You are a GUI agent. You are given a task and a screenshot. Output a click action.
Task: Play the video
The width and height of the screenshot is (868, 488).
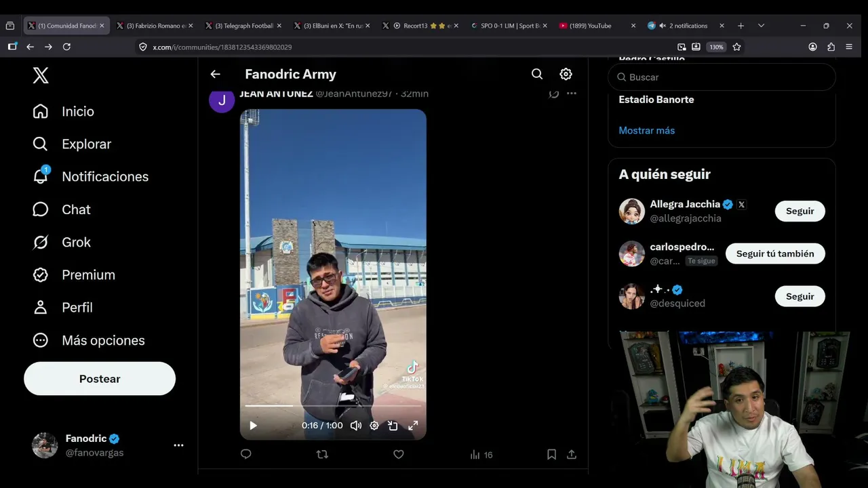click(253, 426)
